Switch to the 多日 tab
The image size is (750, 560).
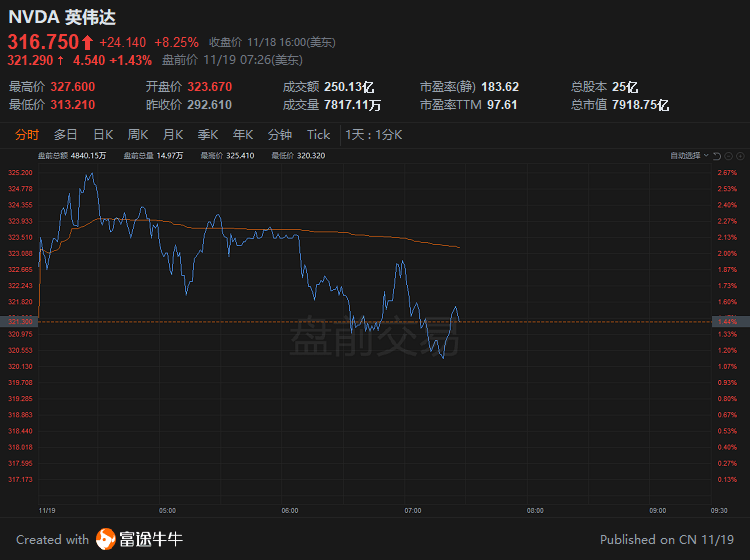[66, 135]
